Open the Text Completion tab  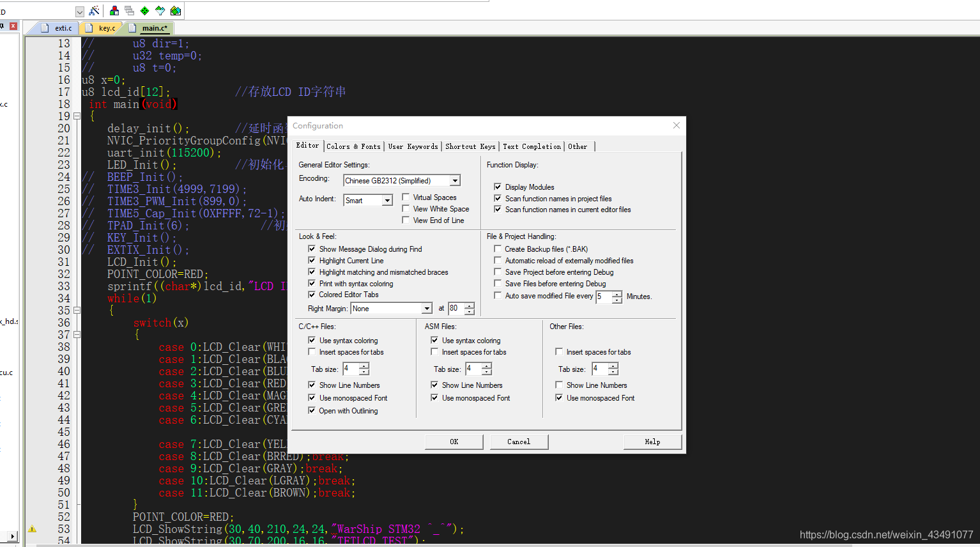click(532, 146)
